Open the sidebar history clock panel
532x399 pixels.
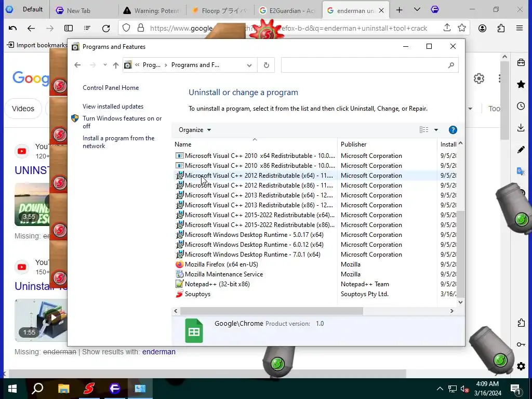coord(521,106)
